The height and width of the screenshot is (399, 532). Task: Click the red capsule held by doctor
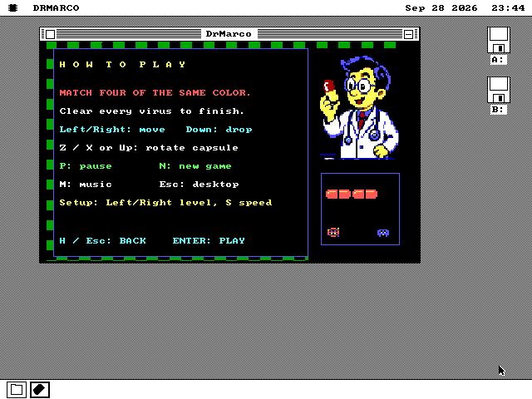pos(328,86)
